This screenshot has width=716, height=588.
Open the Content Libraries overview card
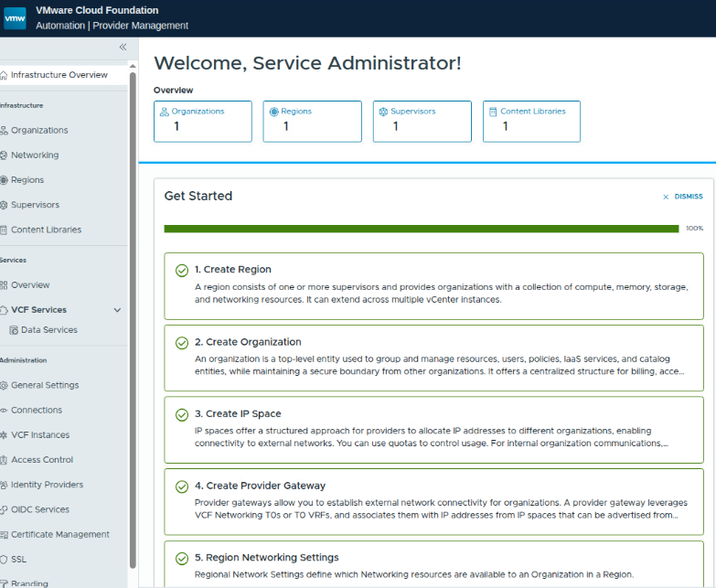click(x=531, y=121)
